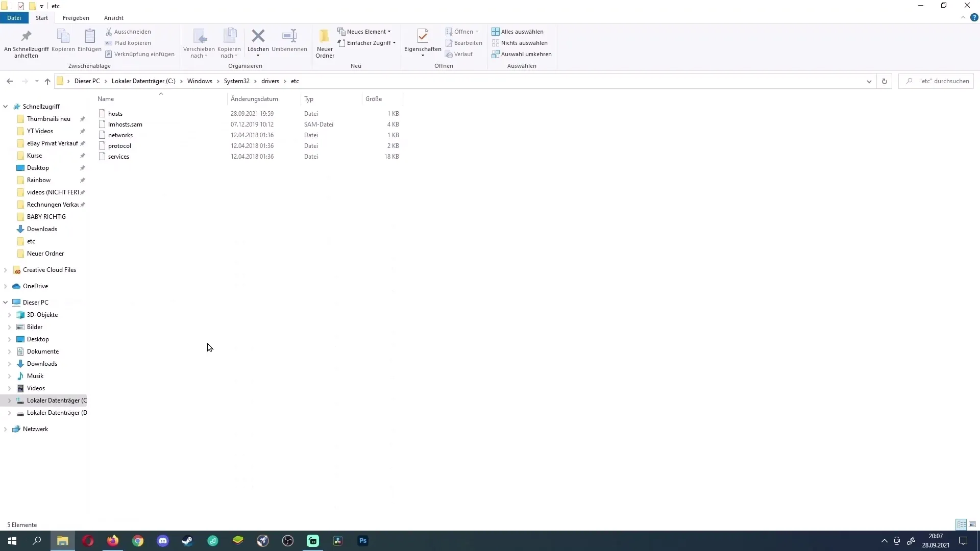Click the Neuer Ordner (New Folder) icon
Screen dimensions: 980x551
click(325, 42)
